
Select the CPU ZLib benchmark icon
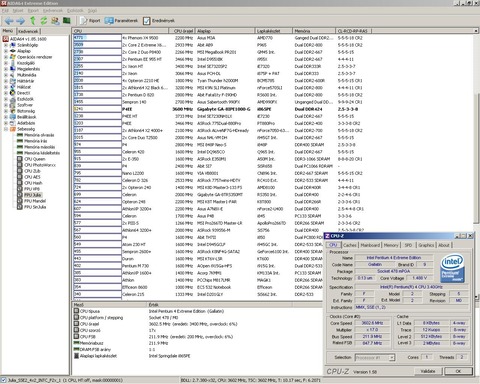[x=20, y=171]
